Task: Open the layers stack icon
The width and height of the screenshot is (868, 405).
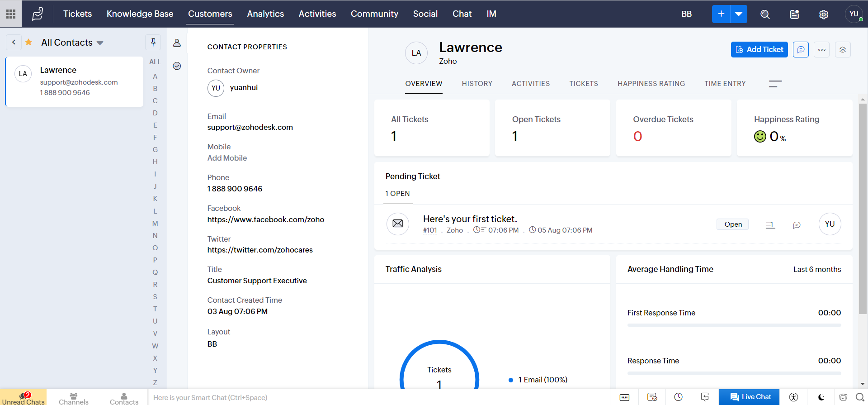Action: tap(842, 49)
